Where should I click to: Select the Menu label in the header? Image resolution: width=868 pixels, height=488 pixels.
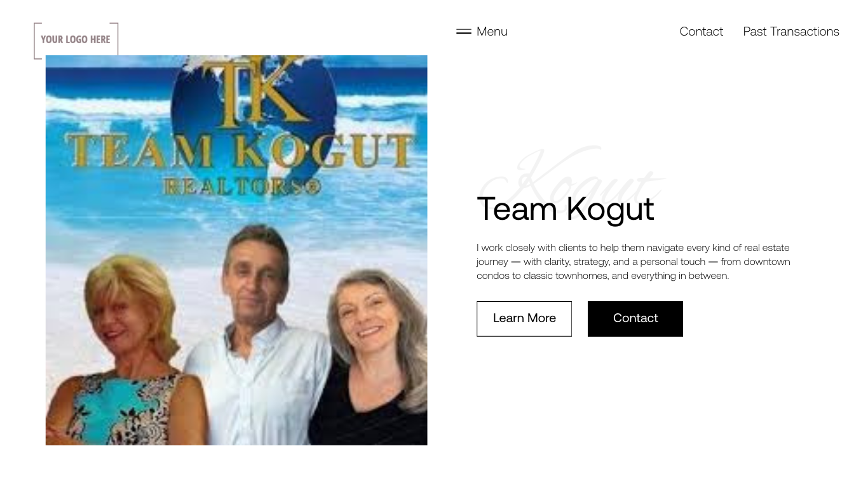tap(492, 32)
